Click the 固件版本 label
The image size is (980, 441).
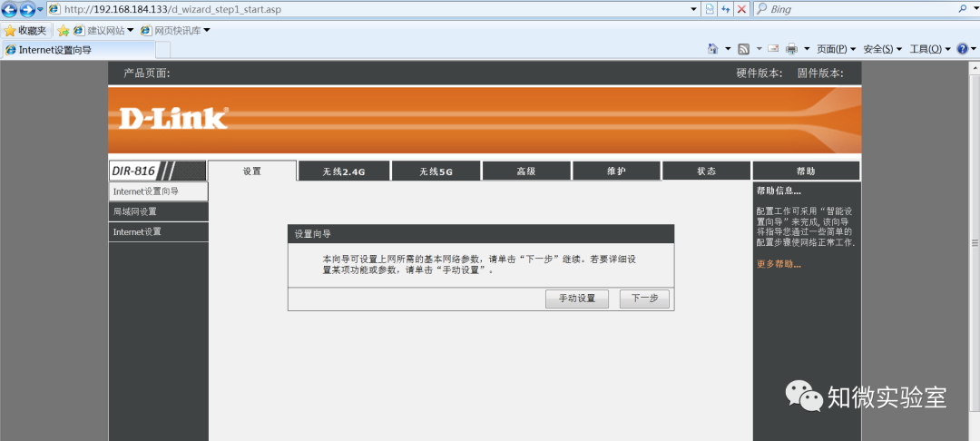820,73
